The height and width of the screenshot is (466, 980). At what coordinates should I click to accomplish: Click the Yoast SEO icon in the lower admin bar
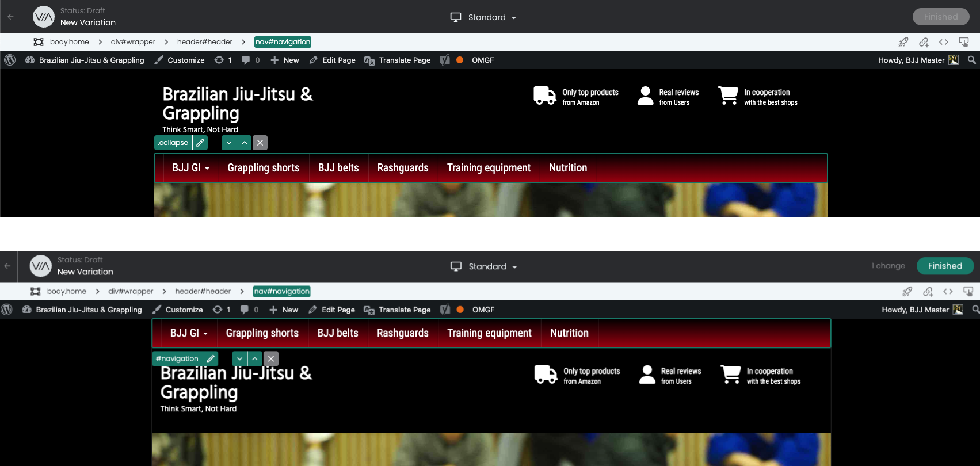[x=445, y=310]
